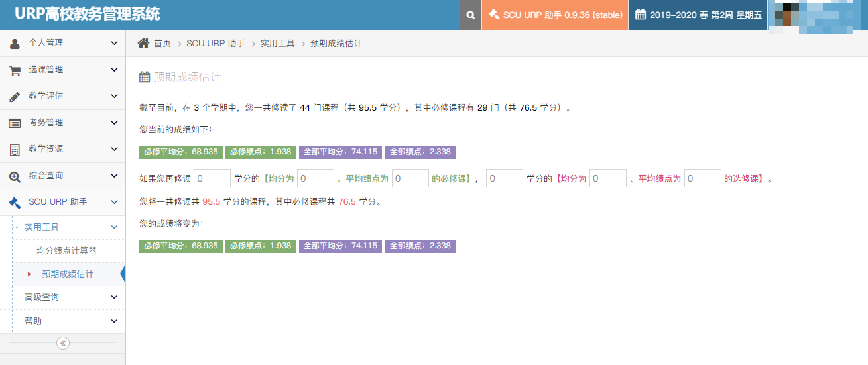Image resolution: width=868 pixels, height=365 pixels.
Task: Click the 预期成绩估计 page heading
Action: tap(187, 78)
